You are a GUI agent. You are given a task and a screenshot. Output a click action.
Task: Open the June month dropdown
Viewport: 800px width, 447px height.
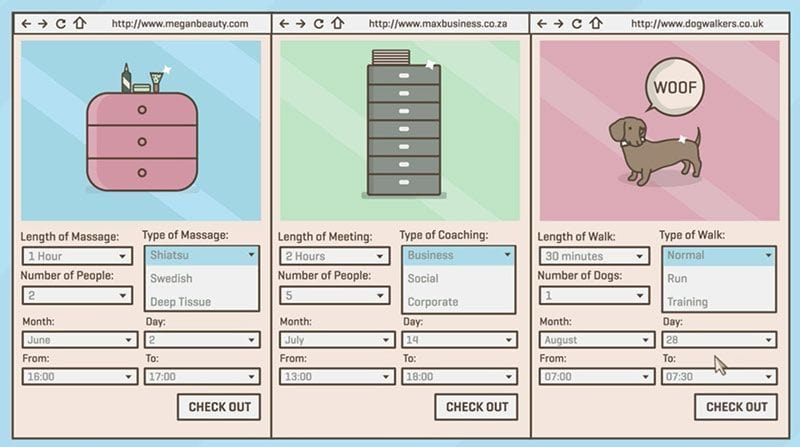pyautogui.click(x=80, y=339)
